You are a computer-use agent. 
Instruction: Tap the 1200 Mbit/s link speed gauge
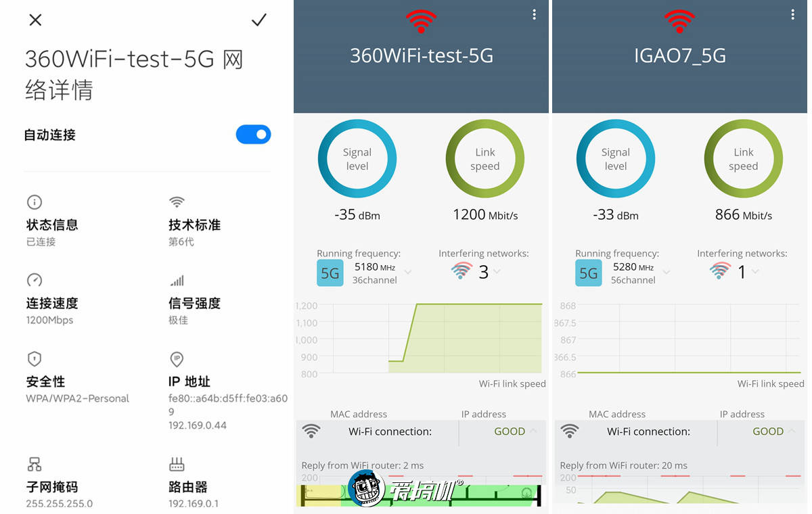tap(485, 160)
